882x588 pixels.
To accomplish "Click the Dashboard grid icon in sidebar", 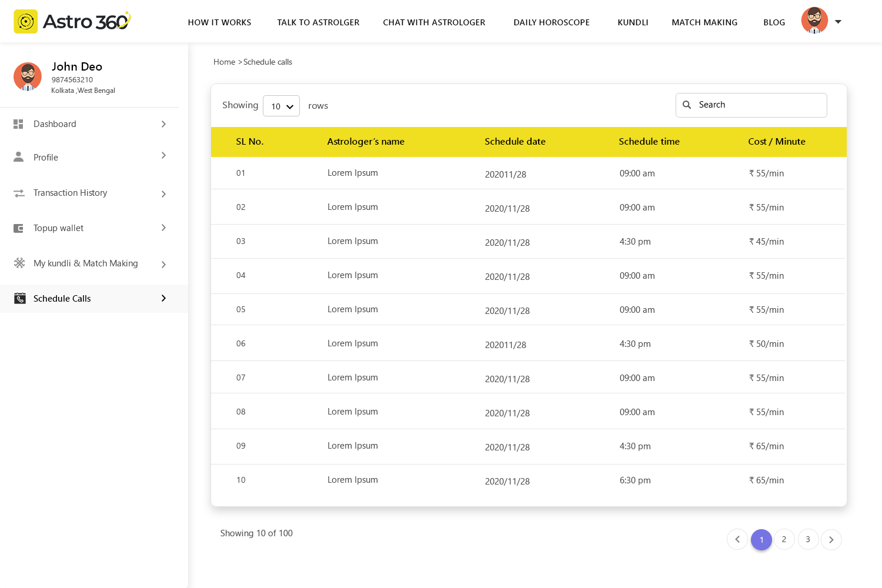I will pos(19,124).
